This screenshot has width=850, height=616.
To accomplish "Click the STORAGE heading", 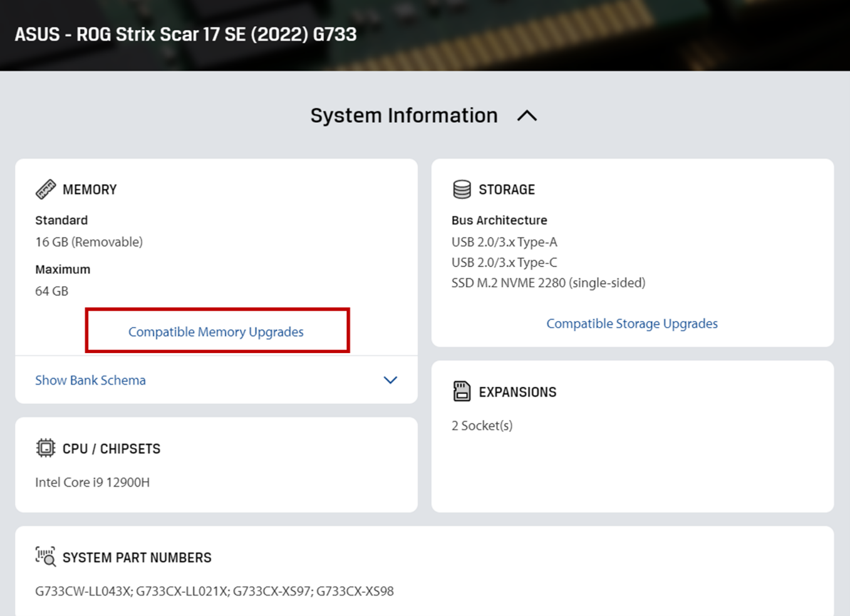I will (507, 190).
